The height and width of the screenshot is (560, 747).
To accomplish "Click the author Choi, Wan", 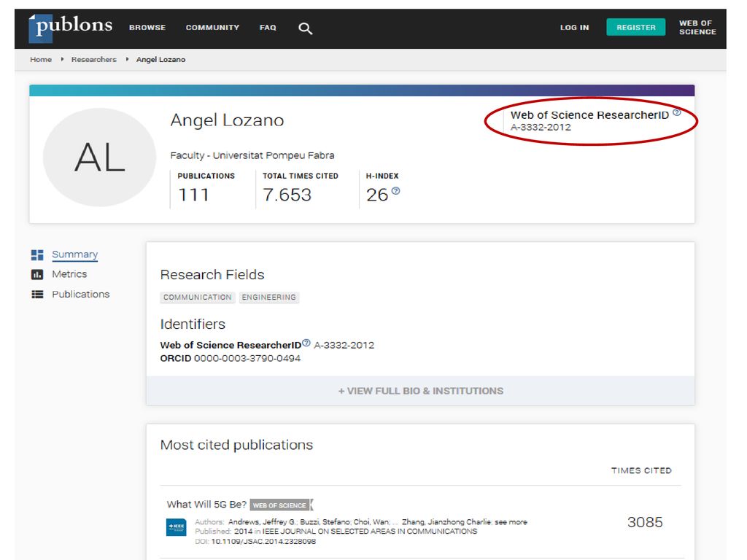I will 371,522.
